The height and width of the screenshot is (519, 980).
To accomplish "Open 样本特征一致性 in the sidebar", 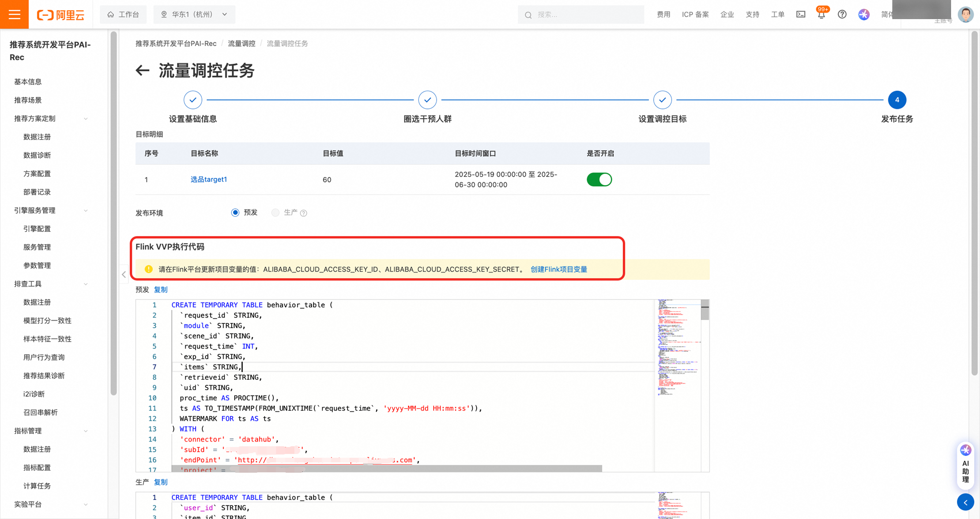I will tap(48, 339).
